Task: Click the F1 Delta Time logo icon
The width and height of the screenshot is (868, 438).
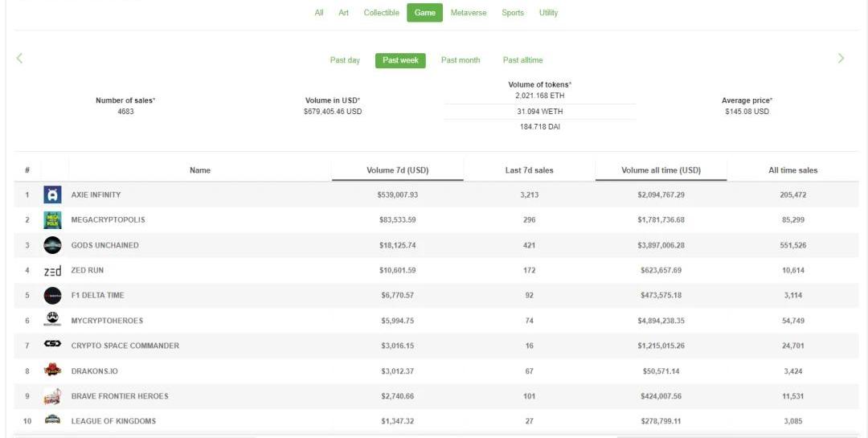Action: (52, 296)
